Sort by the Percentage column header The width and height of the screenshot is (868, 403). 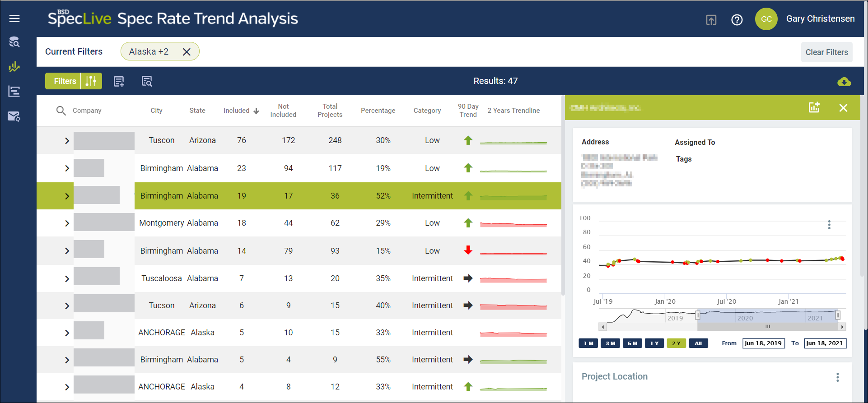click(x=378, y=111)
